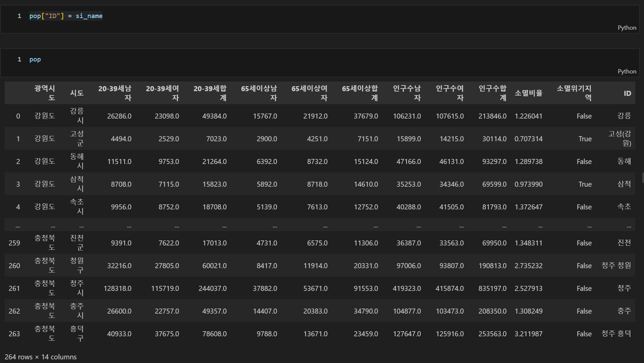Click the 인구수합계 column header
The width and height of the screenshot is (644, 363).
tap(492, 93)
